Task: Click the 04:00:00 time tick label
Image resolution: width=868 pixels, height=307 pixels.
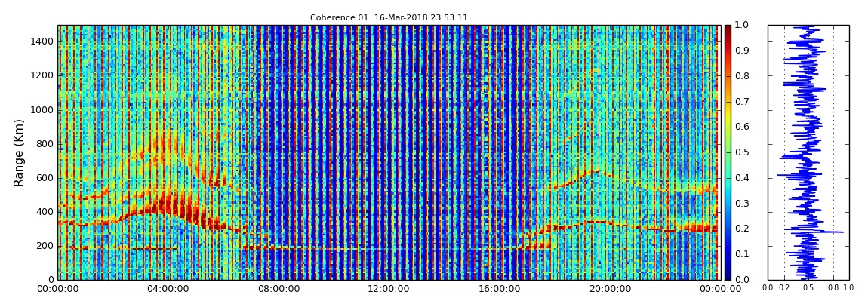Action: click(168, 288)
